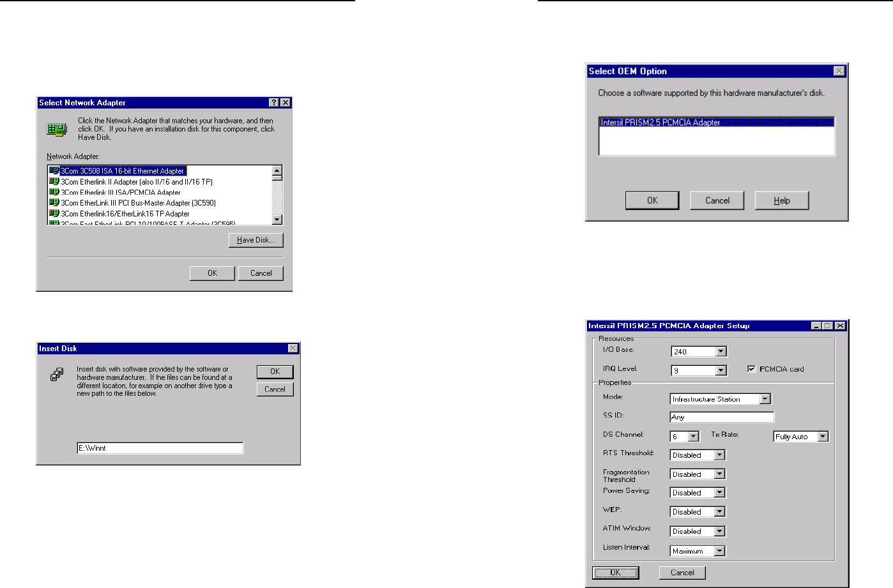893x588 pixels.
Task: Click the question-mark help icon in Select Network Adapter
Action: [x=274, y=103]
